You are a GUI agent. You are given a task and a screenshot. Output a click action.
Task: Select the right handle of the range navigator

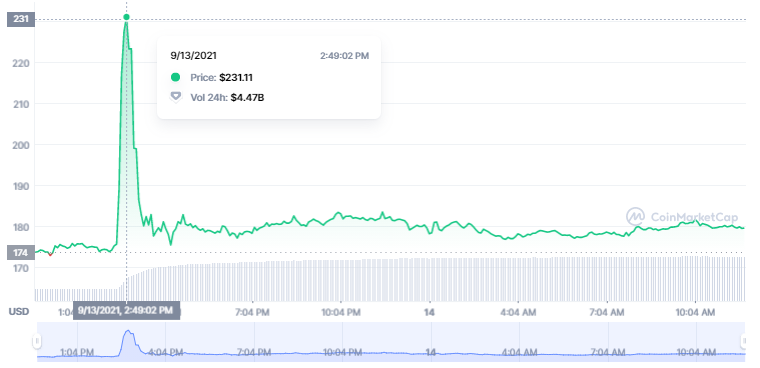pos(744,341)
